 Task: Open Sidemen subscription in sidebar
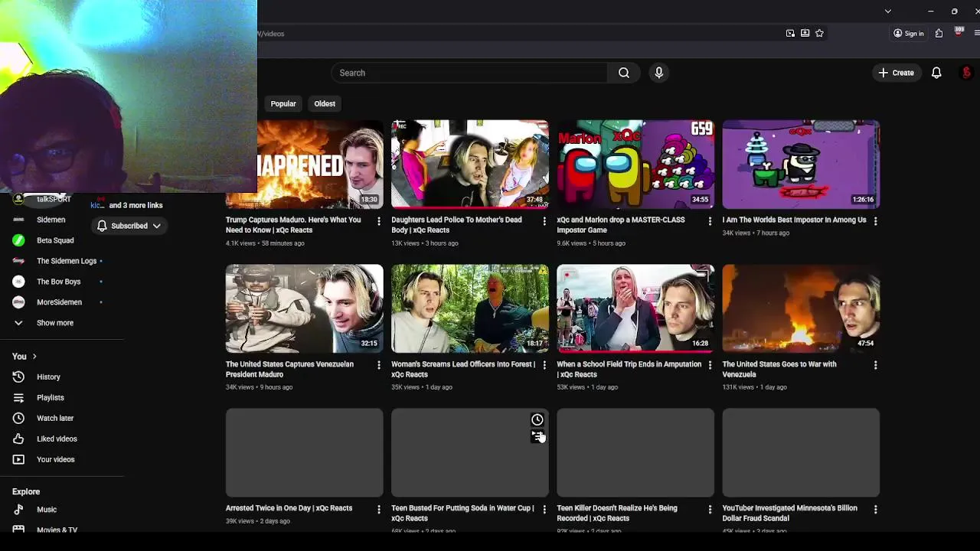(51, 220)
